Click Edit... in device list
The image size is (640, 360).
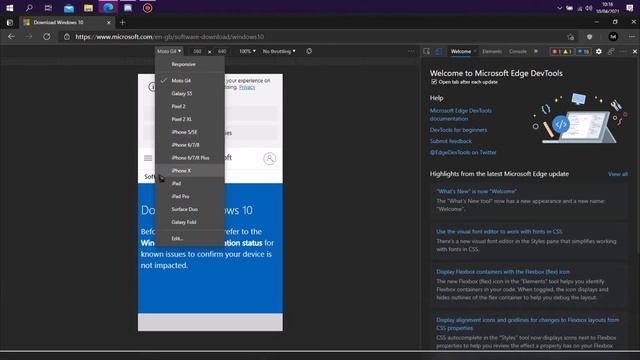(x=190, y=238)
